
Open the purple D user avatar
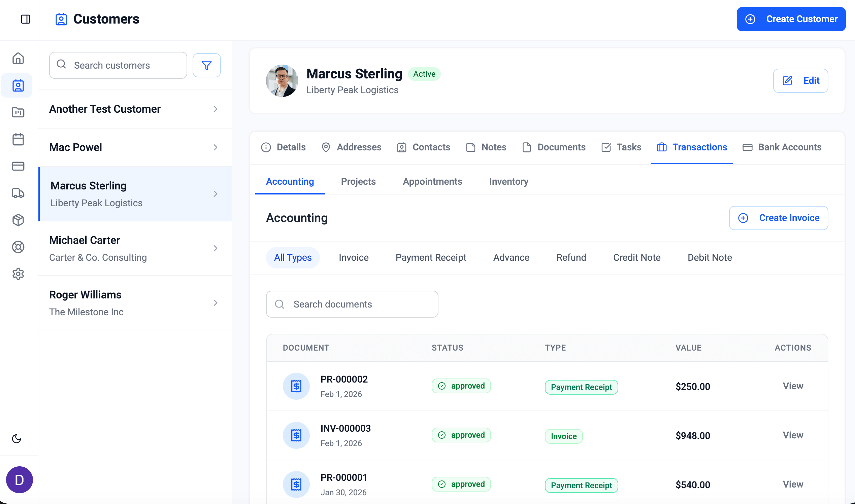[x=20, y=479]
